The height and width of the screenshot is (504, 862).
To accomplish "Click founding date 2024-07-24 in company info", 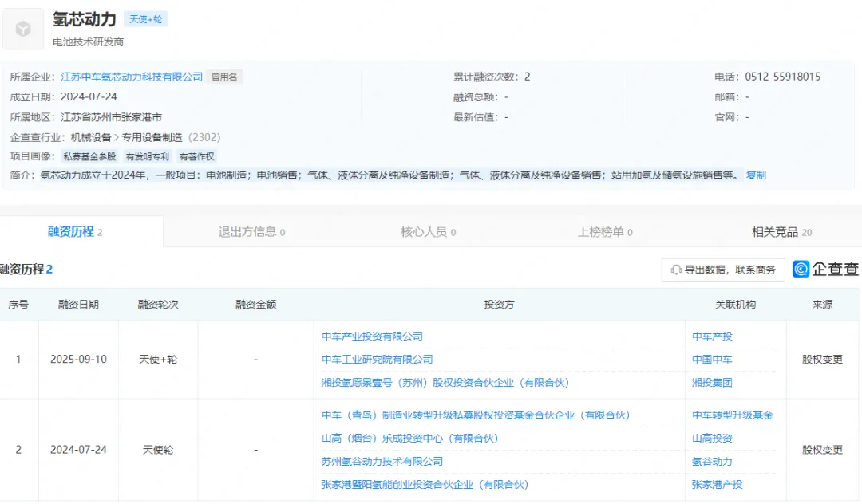I will pyautogui.click(x=89, y=96).
